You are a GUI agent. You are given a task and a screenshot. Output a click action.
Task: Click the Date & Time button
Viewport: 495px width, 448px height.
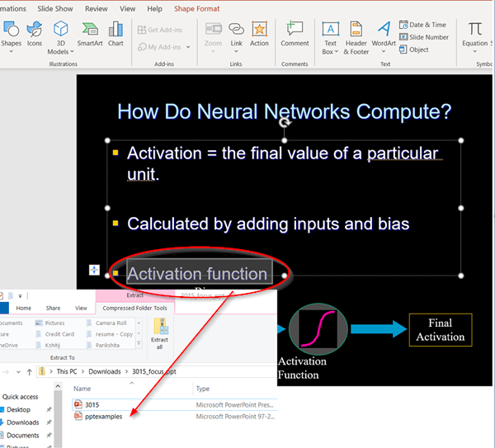[422, 25]
